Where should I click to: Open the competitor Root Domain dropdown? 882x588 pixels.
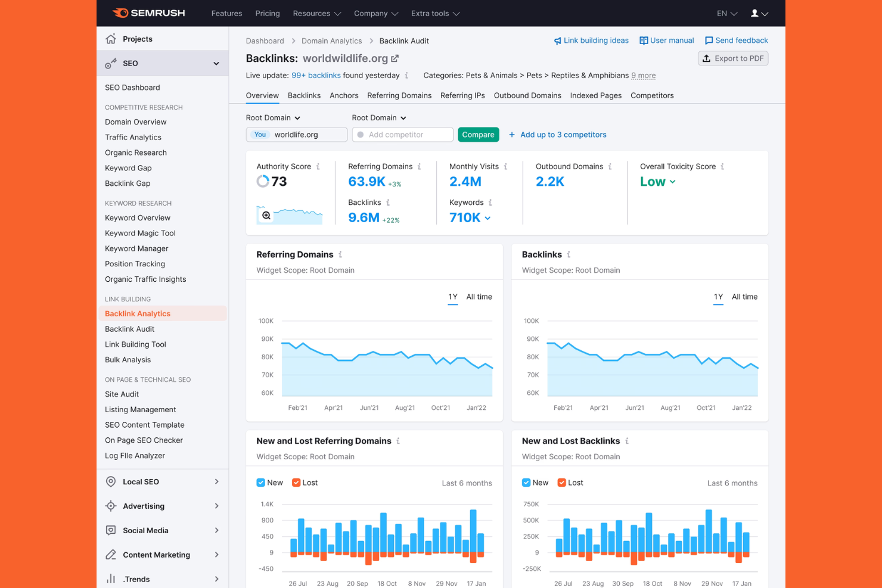[x=379, y=118]
